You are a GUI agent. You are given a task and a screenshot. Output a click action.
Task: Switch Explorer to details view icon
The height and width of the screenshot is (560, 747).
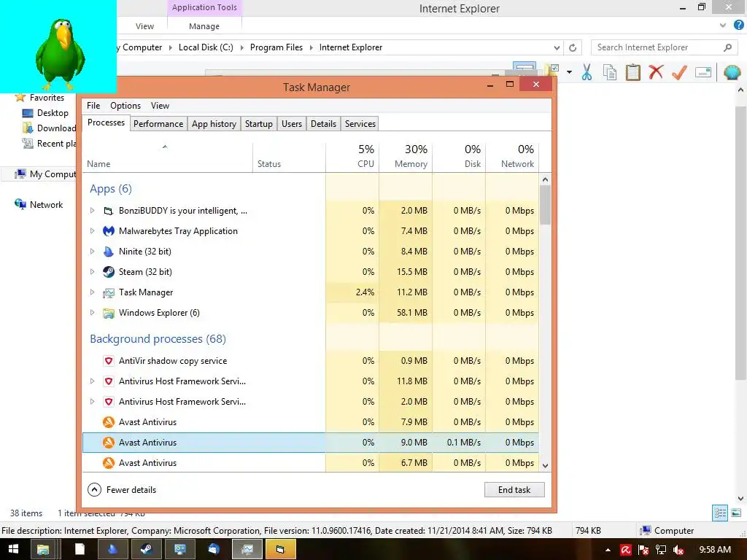[720, 513]
